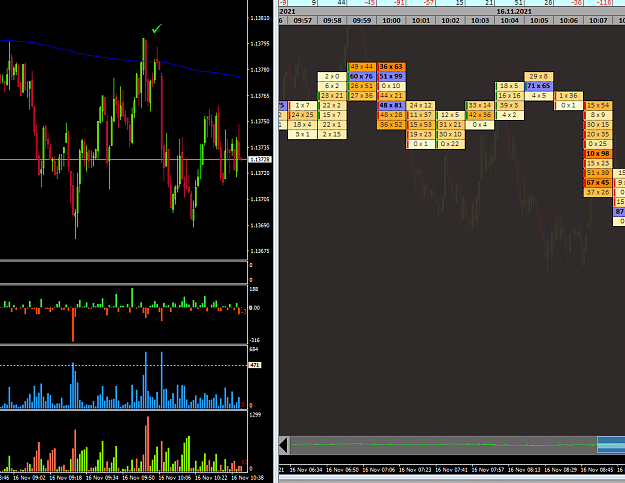Click the 1.13795 price axis label

[259, 44]
